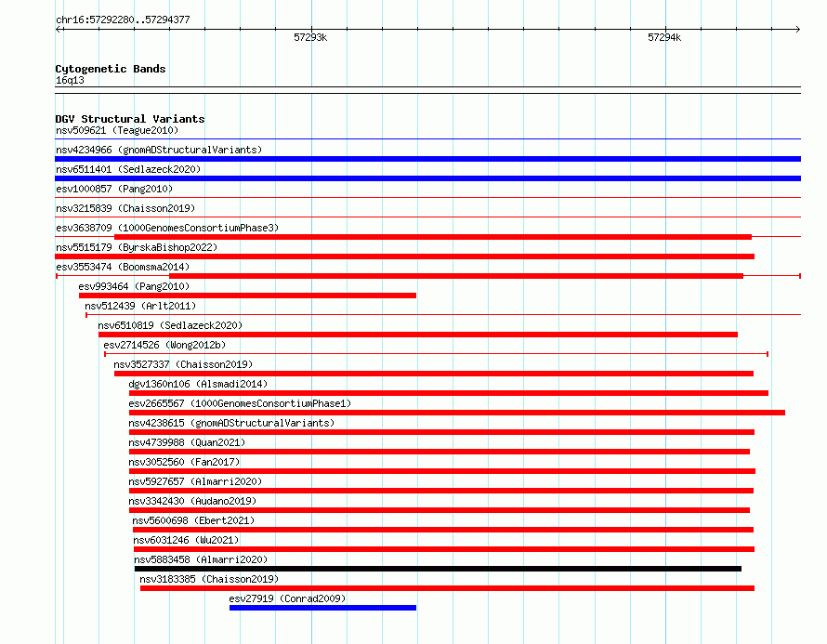Click the nsv509621 (Teague2010) variant label

[117, 130]
